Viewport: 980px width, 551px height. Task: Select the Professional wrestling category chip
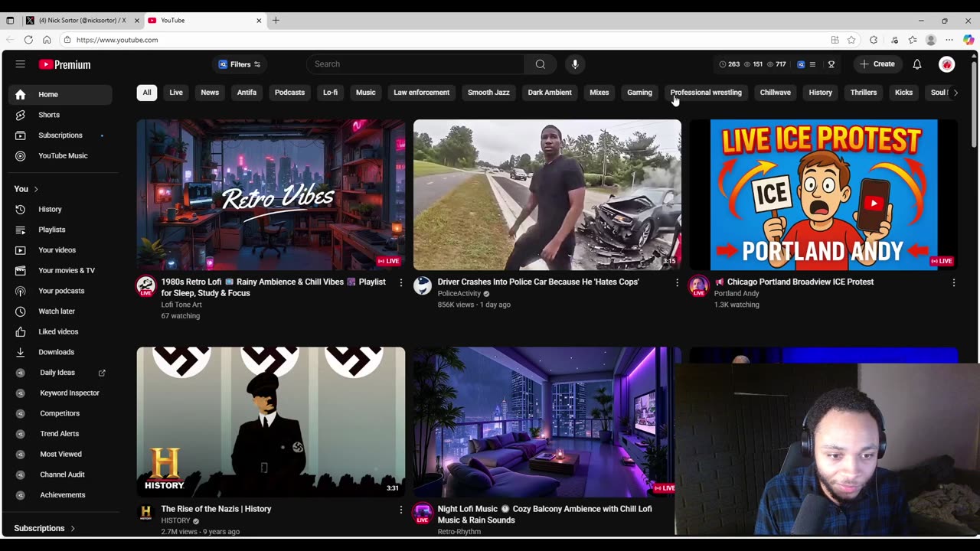coord(706,93)
